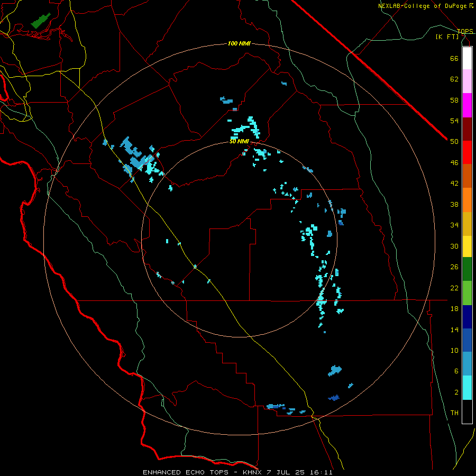
Task: Click the 16:11 timestamp
Action: coord(321,472)
